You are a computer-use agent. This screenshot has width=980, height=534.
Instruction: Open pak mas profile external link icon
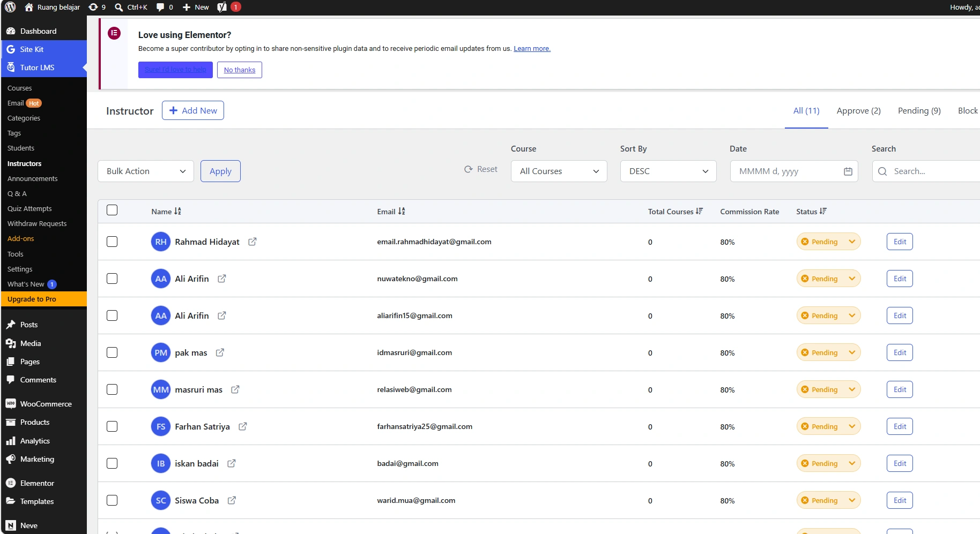(x=220, y=352)
